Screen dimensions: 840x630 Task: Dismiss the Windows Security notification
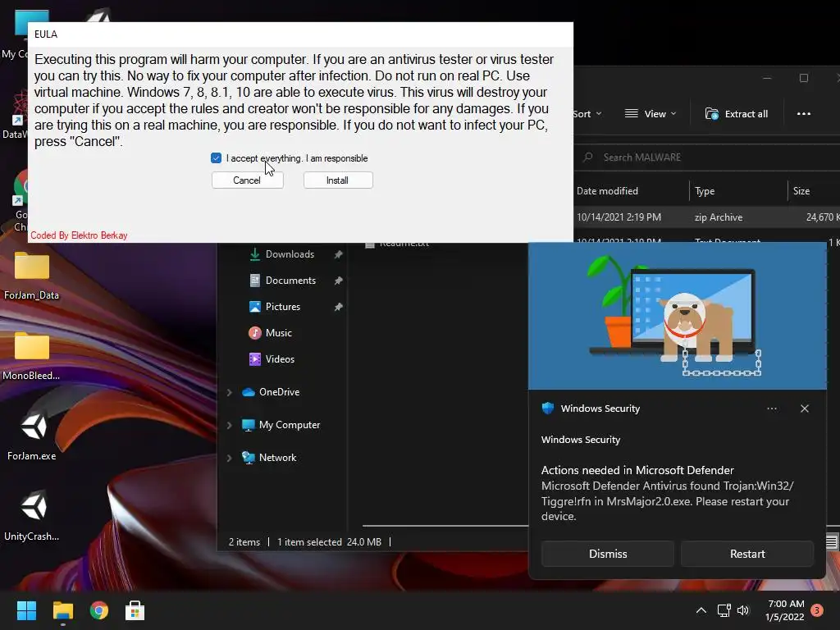coord(608,554)
